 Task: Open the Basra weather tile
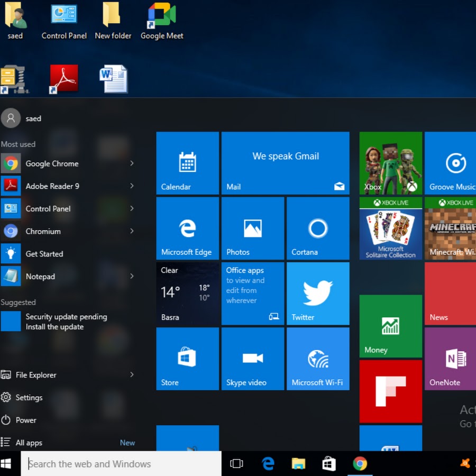(187, 294)
